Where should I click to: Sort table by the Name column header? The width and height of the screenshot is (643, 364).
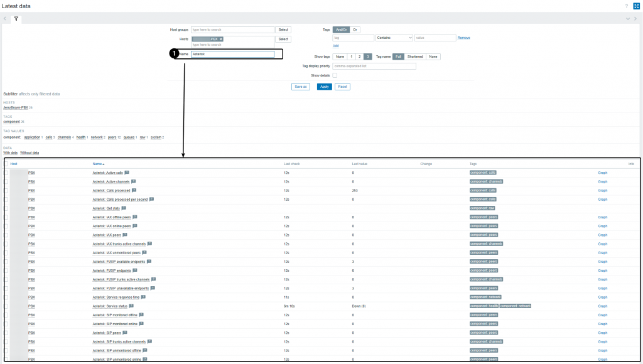pyautogui.click(x=97, y=164)
